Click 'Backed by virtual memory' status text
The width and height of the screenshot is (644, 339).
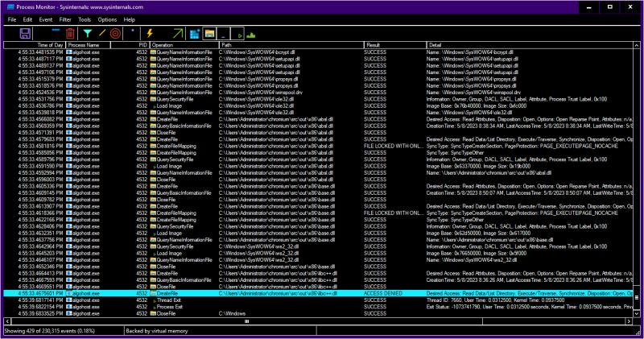pos(156,330)
